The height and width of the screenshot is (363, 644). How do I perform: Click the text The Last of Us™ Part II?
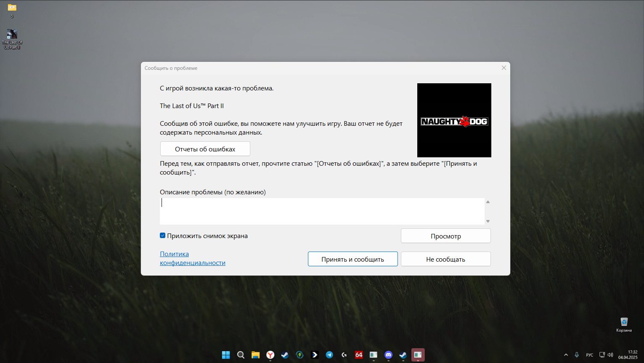click(192, 106)
